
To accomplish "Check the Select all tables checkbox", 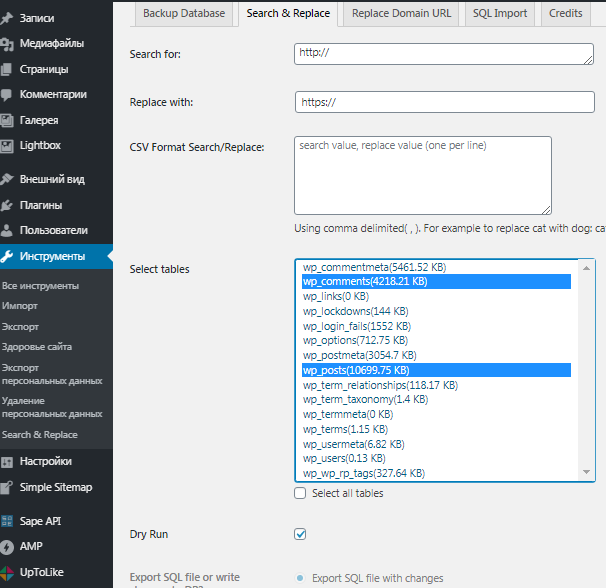I will click(300, 493).
